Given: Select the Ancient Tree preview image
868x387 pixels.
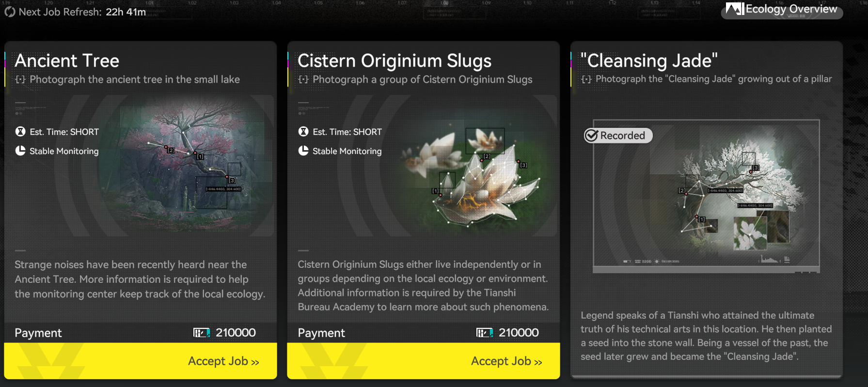Looking at the screenshot, I should click(184, 166).
